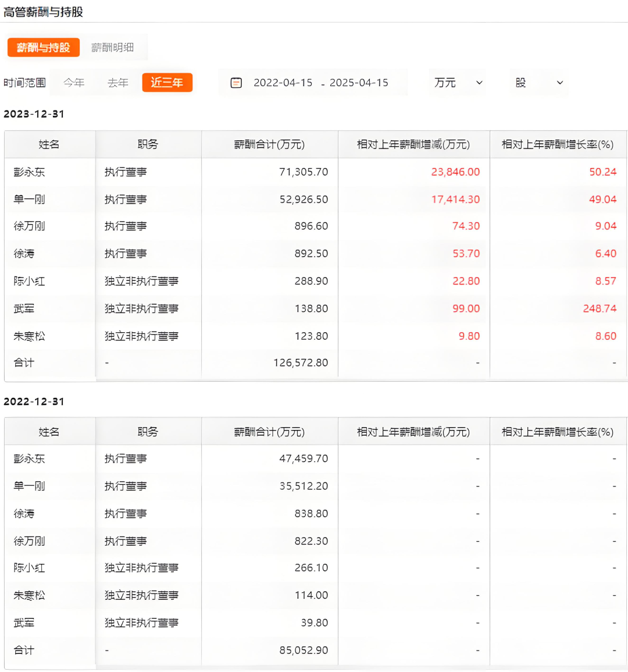Open the 万元 currency unit dropdown
Image resolution: width=628 pixels, height=672 pixels.
(x=458, y=83)
